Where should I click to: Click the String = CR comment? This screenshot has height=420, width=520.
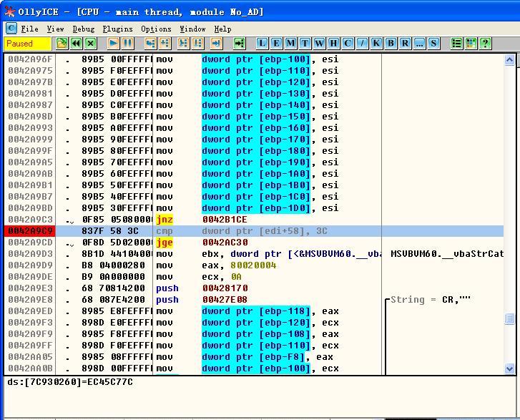click(430, 300)
